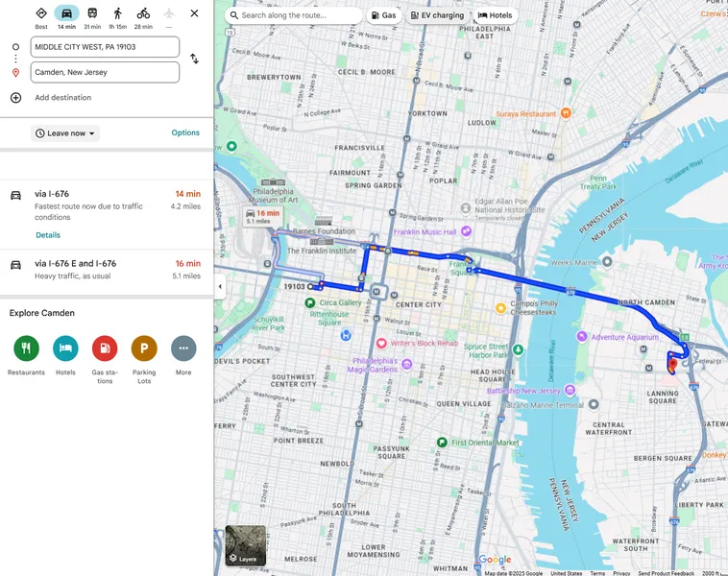Close the directions panel
728x576 pixels.
[x=195, y=13]
